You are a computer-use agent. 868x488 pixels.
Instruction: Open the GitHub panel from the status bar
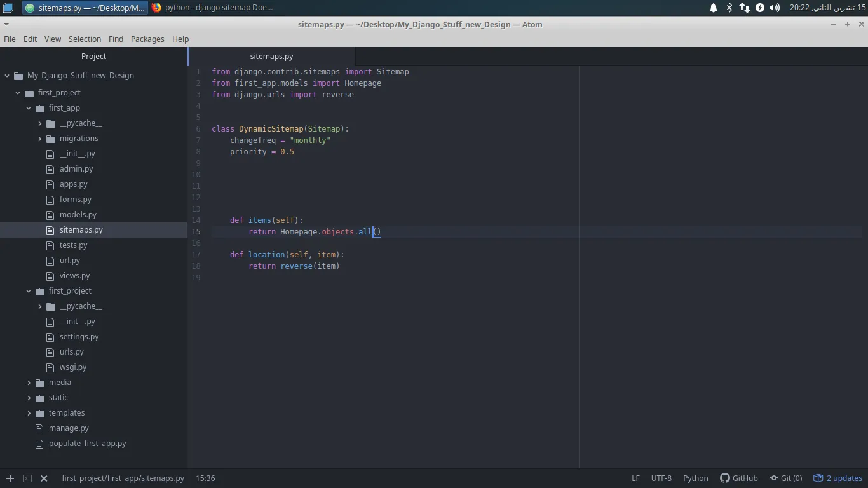tap(739, 478)
